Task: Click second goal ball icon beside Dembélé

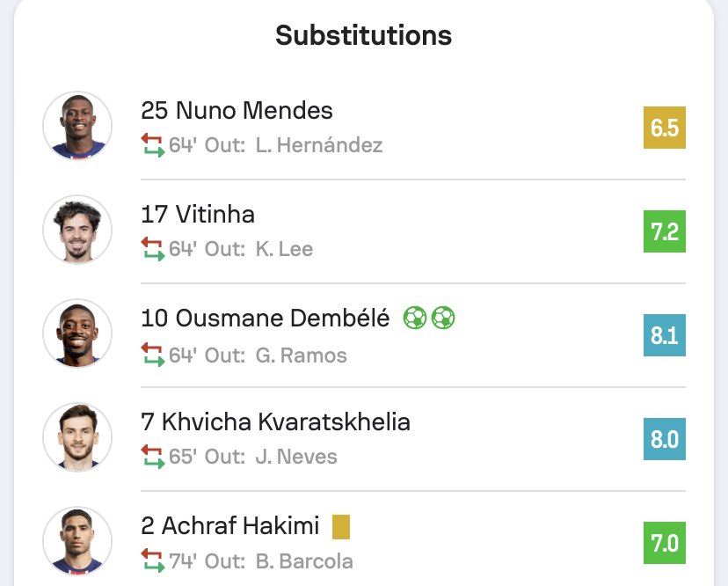Action: coord(443,318)
